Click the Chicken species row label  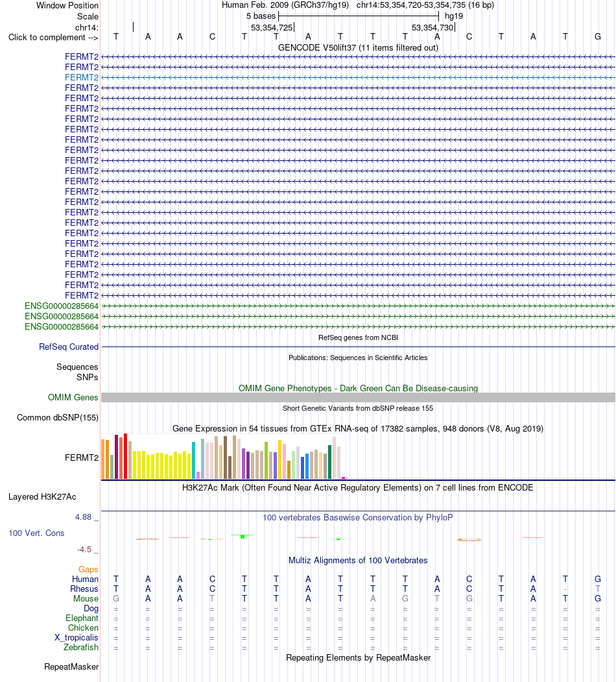pyautogui.click(x=83, y=627)
